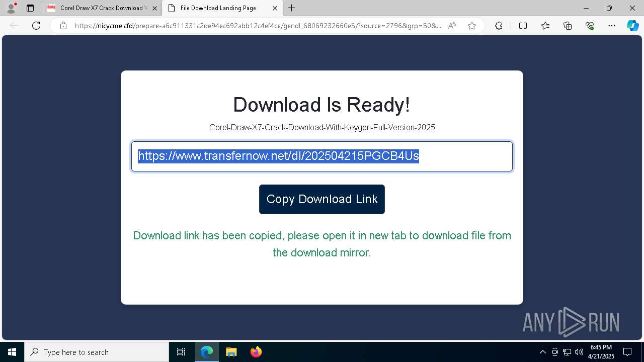Screen dimensions: 644x362
Task: Open File Explorer from the taskbar
Action: click(x=231, y=352)
